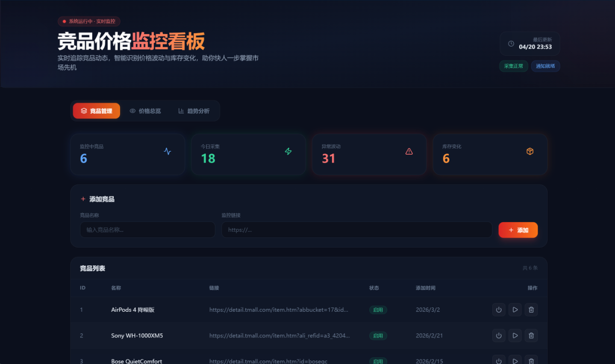The image size is (615, 364).
Task: Click the pulse icon on 监控中竞品 card
Action: tap(167, 151)
